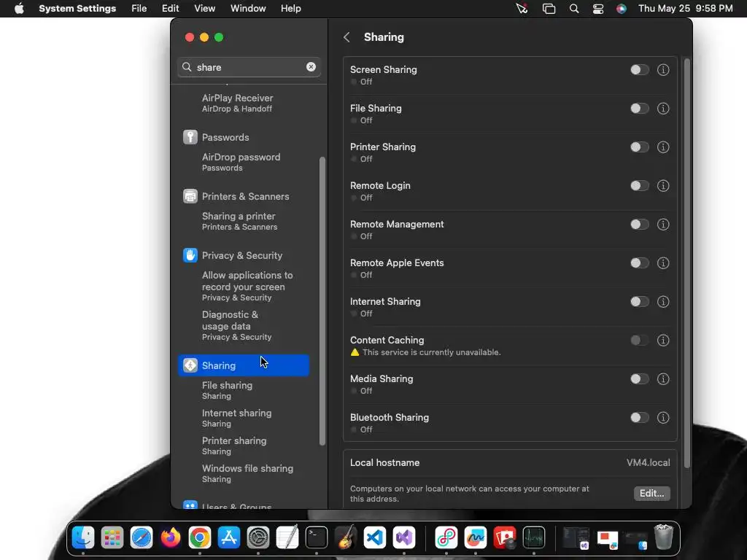The height and width of the screenshot is (560, 747).
Task: Enable Internet Sharing toggle
Action: 639,301
